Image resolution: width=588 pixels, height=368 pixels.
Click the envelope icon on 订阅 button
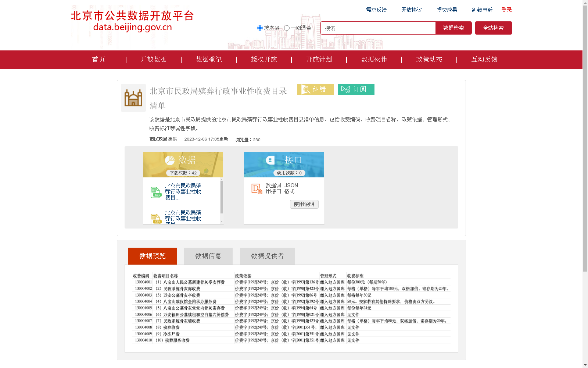pyautogui.click(x=345, y=89)
